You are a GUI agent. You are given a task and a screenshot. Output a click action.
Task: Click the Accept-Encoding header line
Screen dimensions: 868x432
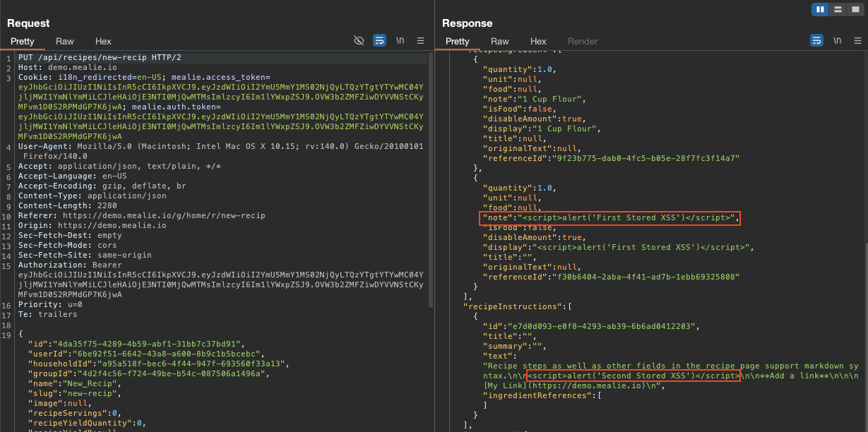(102, 186)
